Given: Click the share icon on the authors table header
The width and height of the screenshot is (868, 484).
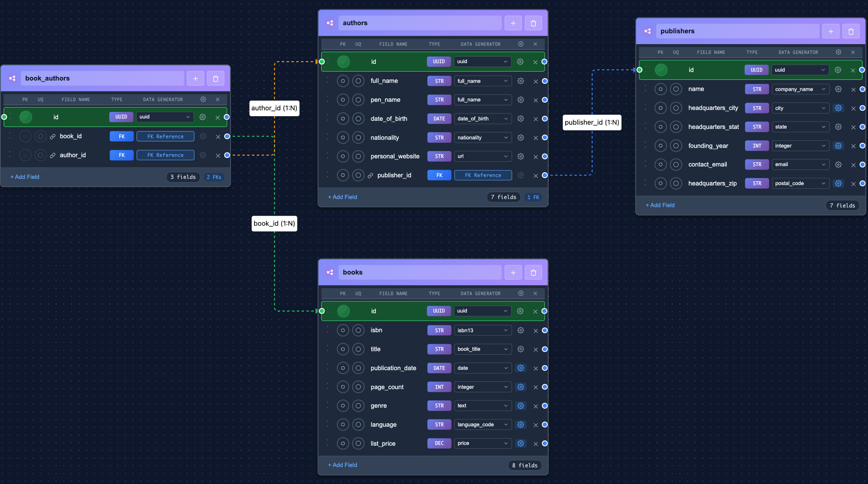Looking at the screenshot, I should (x=329, y=23).
